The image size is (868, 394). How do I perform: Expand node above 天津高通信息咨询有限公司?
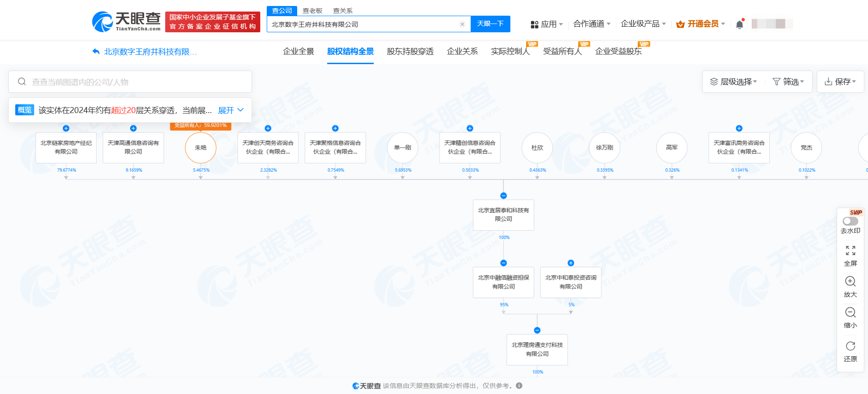pyautogui.click(x=133, y=128)
